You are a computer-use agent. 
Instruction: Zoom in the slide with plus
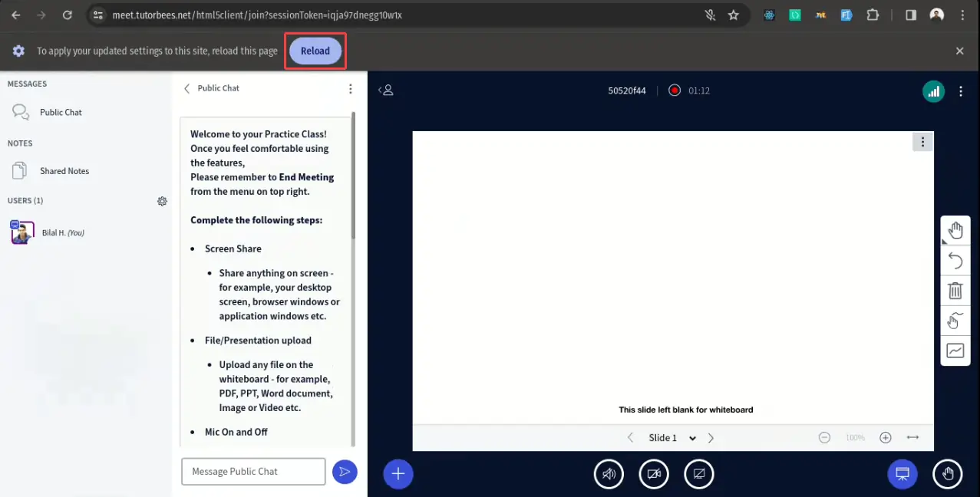pos(886,437)
